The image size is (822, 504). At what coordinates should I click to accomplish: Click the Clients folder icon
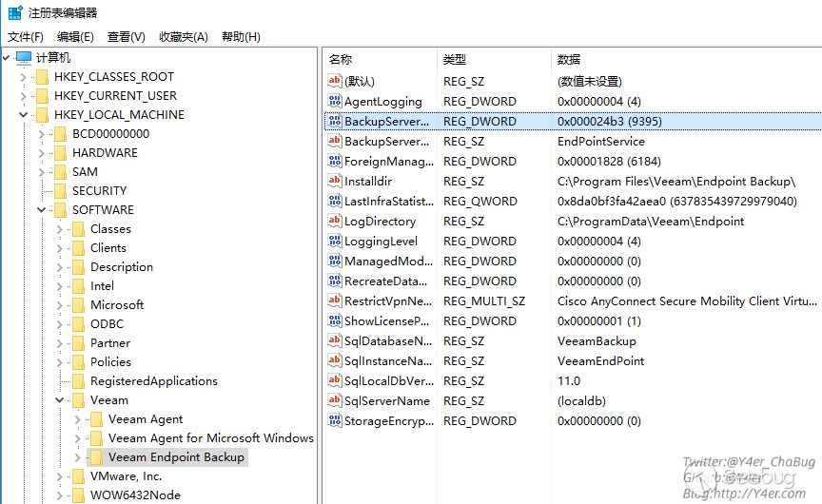pos(79,248)
